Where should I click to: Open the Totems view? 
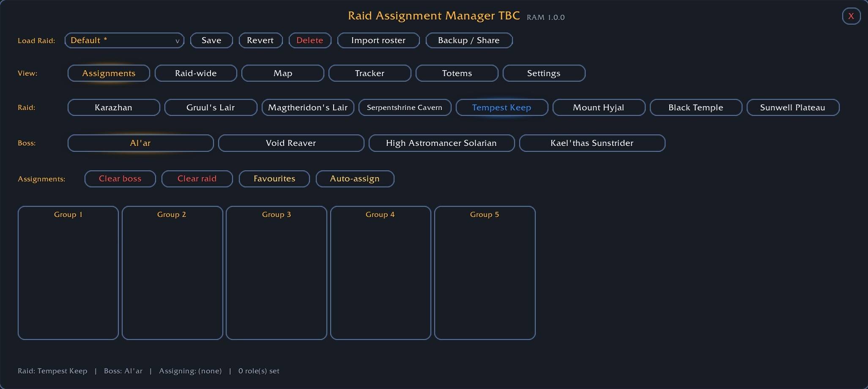457,73
